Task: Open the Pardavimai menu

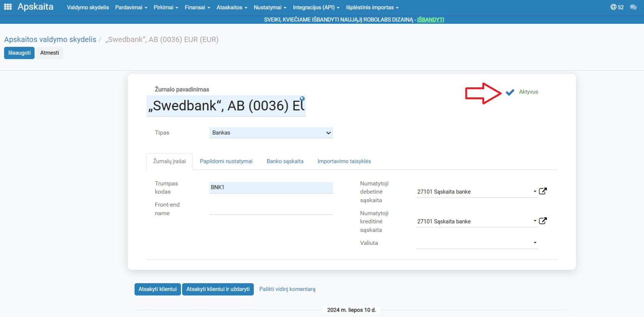Action: coord(131,7)
